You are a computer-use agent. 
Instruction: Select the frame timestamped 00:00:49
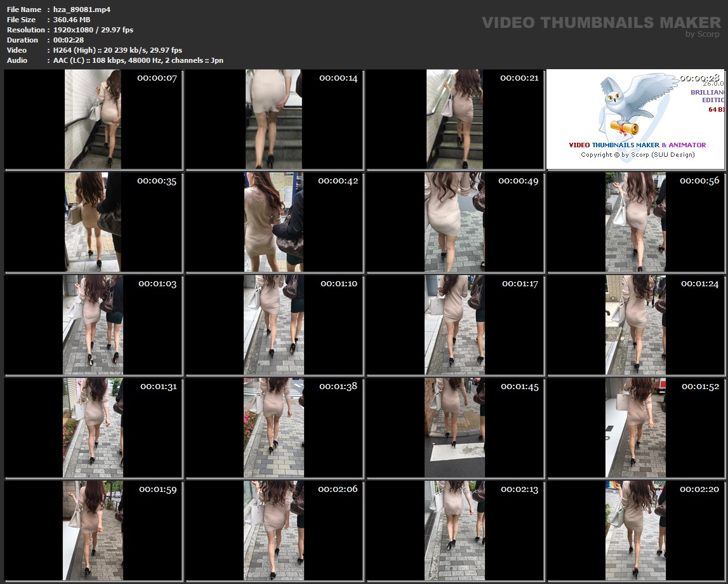[455, 222]
